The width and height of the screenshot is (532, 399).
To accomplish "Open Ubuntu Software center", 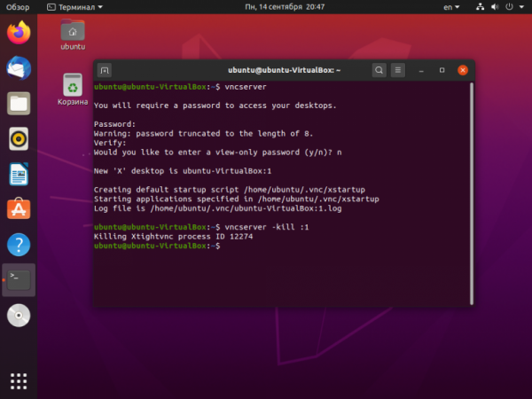I will coord(19,209).
